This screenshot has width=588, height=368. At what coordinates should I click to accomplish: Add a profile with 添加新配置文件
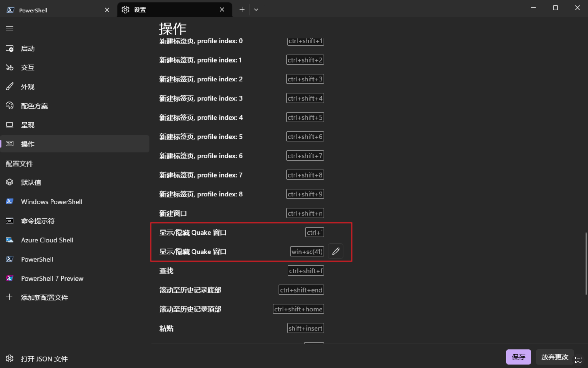coord(44,297)
